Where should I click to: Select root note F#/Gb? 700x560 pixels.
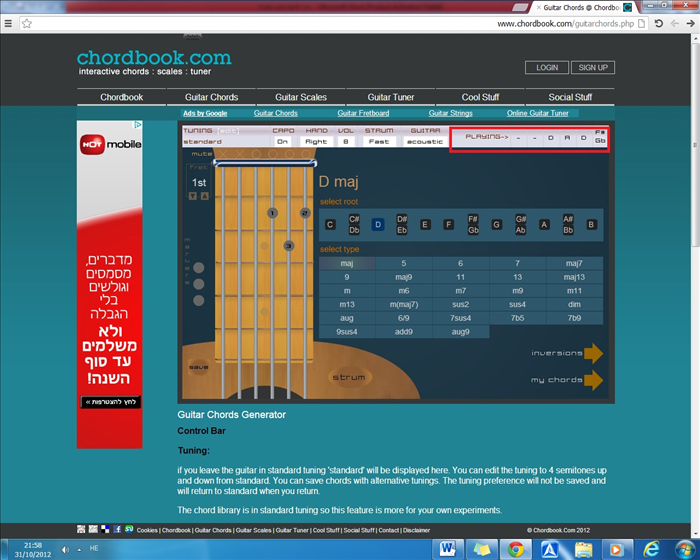tap(473, 225)
